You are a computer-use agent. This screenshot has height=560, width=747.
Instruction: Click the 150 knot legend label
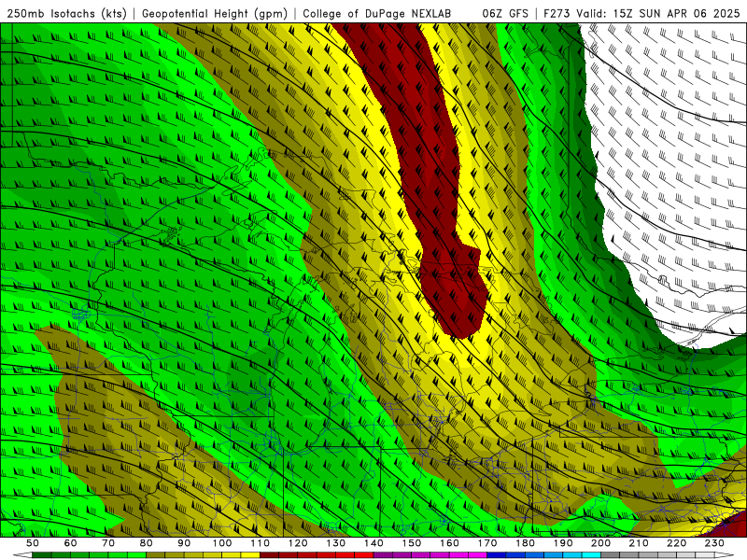coord(412,543)
